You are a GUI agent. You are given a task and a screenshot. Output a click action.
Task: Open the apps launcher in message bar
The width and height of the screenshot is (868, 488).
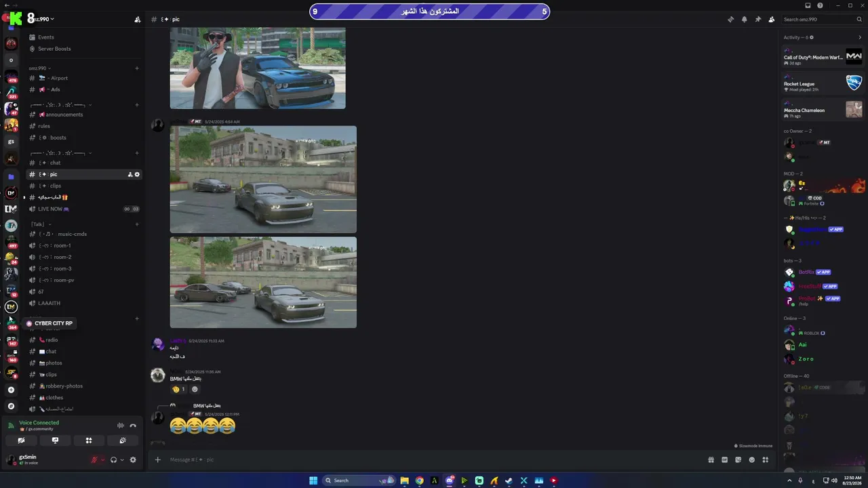click(765, 460)
